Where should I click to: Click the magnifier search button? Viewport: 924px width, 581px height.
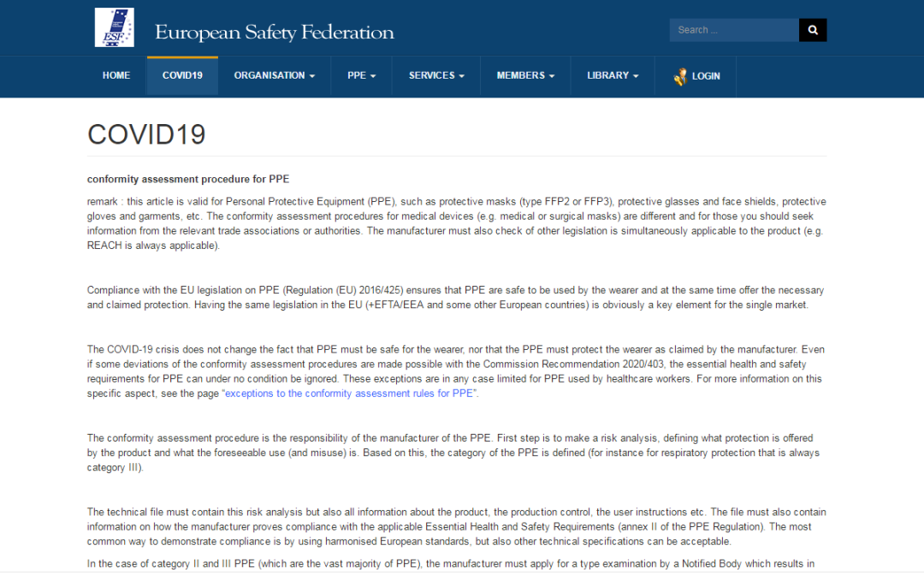click(x=812, y=30)
